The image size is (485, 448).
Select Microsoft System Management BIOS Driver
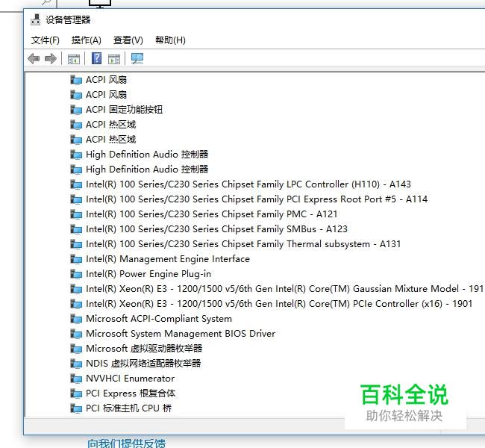pyautogui.click(x=181, y=334)
